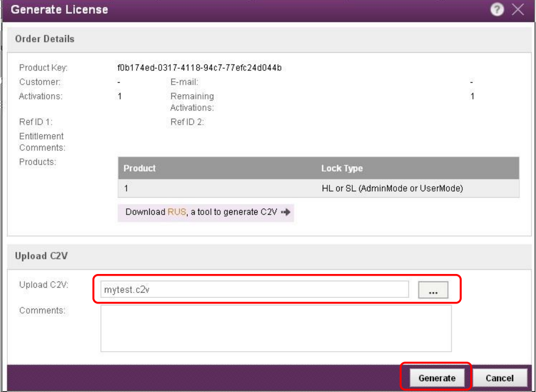Focus the Comments text area

[276, 328]
